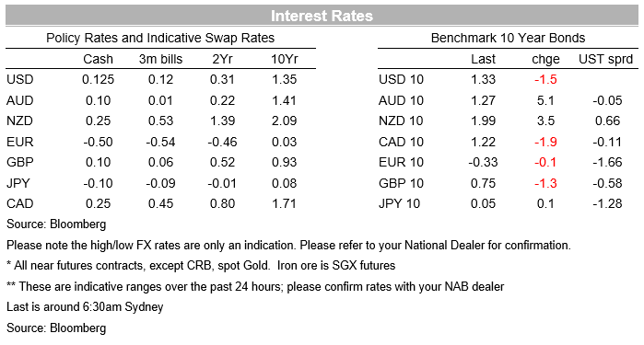Image resolution: width=644 pixels, height=345 pixels.
Task: Select the GBP 2Yr value 0.52
Action: tap(222, 162)
